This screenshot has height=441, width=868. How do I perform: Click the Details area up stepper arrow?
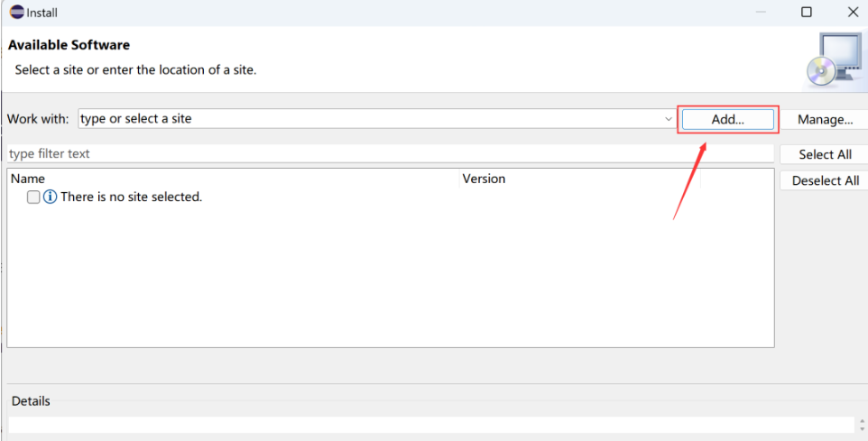point(862,421)
